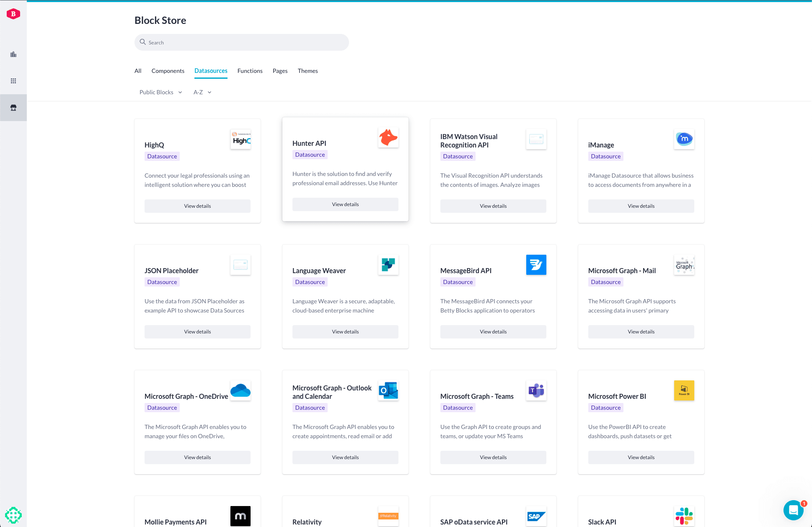This screenshot has height=527, width=812.
Task: Click the Mollie Payments black logo
Action: 240,516
